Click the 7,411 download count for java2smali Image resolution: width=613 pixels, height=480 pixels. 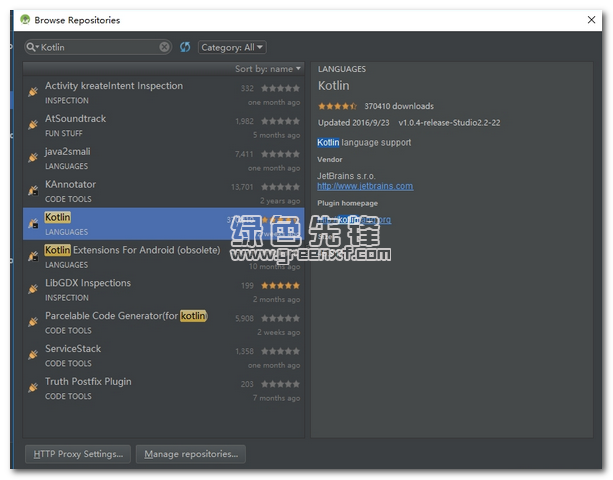tap(244, 154)
